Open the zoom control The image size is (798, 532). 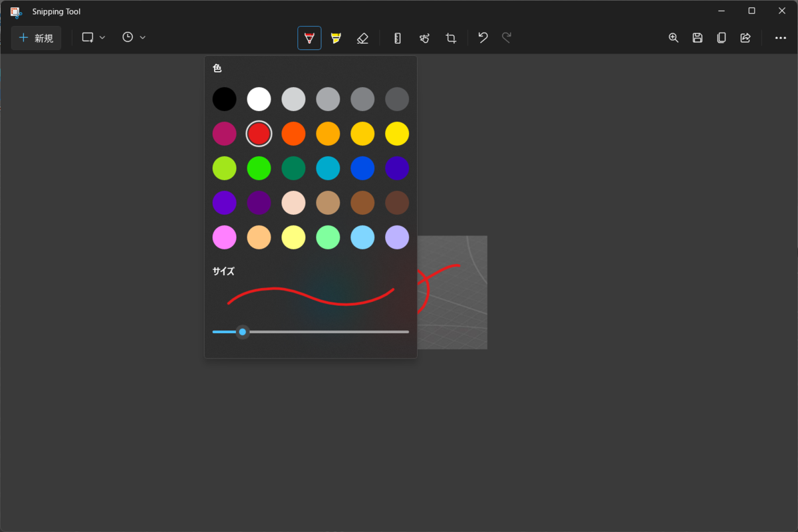coord(674,38)
